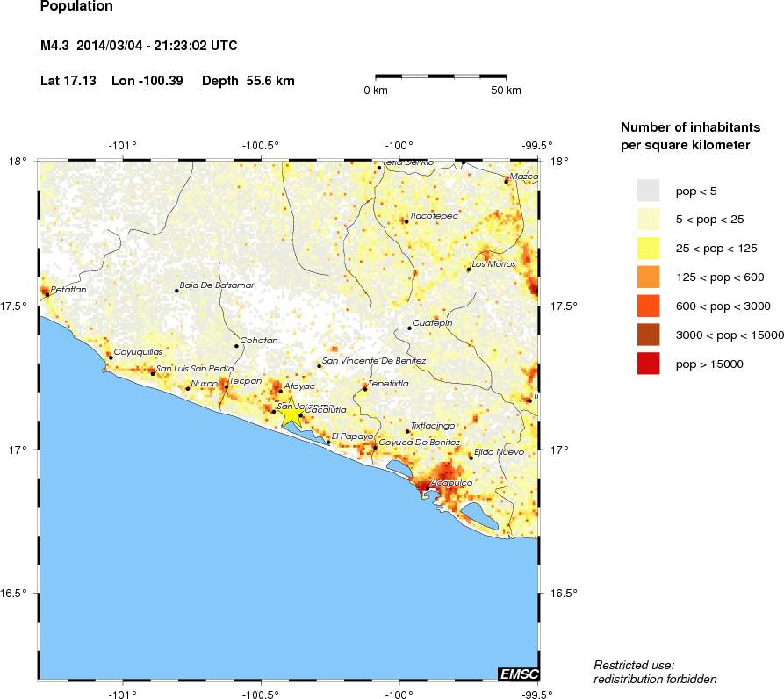Screen dimensions: 784x699
Task: Select the 'Atoyac' map label
Action: 299,386
